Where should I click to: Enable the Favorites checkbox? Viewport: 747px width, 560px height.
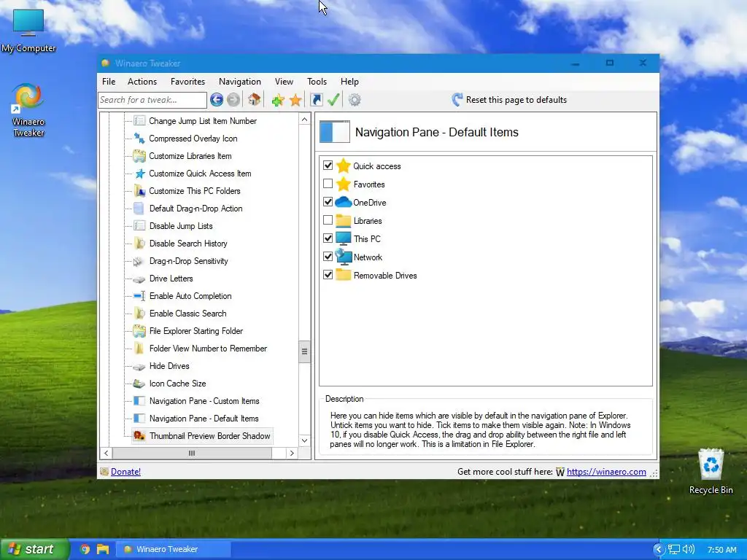[x=328, y=183]
